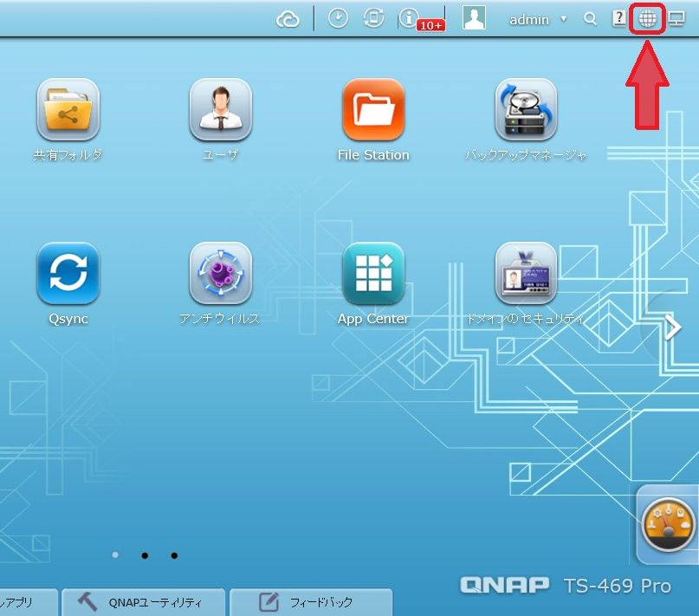Open the QNAPユーティリティ button
The width and height of the screenshot is (699, 616).
[x=143, y=602]
